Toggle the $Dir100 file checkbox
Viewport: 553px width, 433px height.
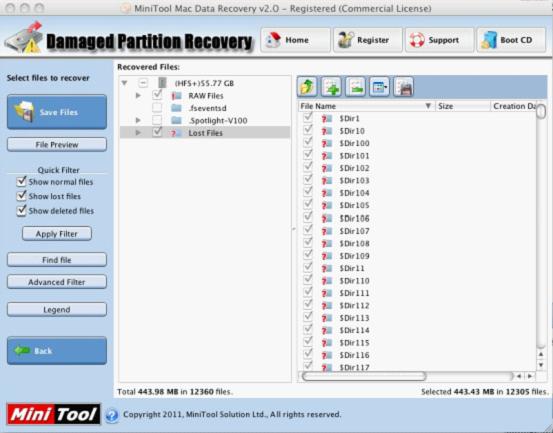tap(308, 143)
